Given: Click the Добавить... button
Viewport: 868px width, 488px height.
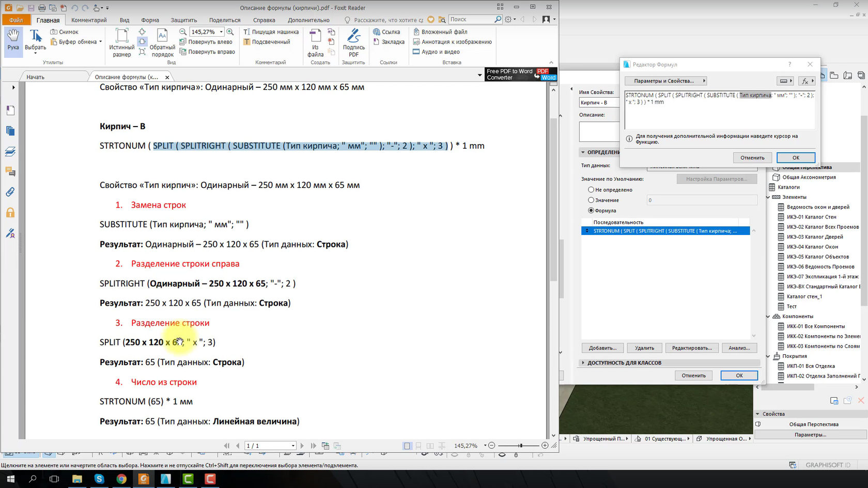Looking at the screenshot, I should coord(602,348).
